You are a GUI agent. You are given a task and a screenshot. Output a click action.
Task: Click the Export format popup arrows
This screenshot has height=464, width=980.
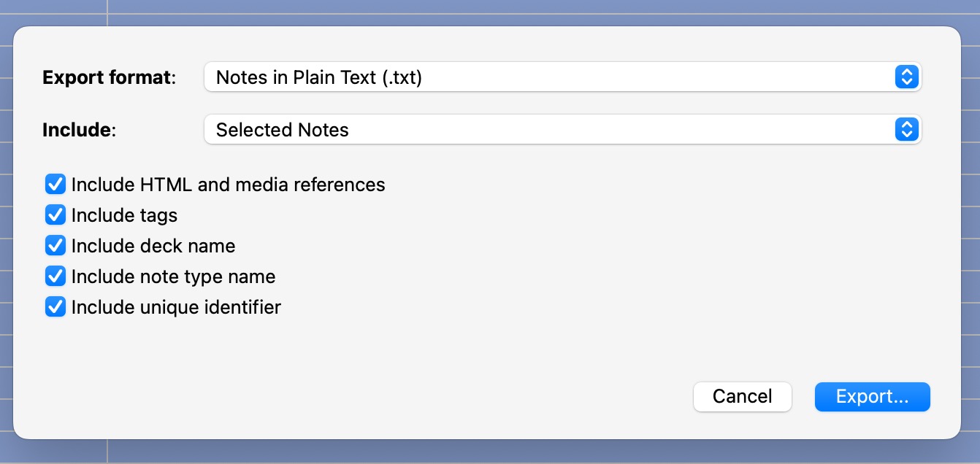click(906, 77)
